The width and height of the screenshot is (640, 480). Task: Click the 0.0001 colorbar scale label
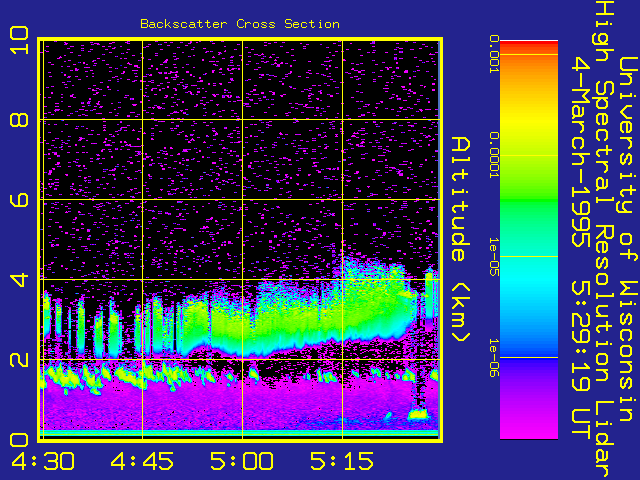494,155
